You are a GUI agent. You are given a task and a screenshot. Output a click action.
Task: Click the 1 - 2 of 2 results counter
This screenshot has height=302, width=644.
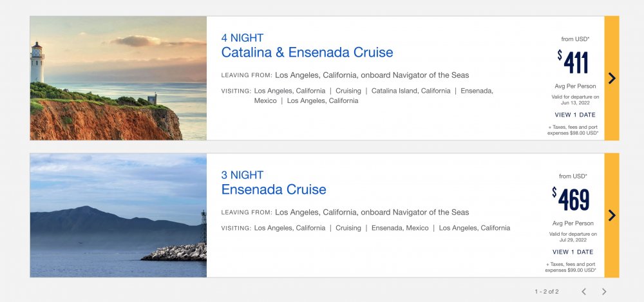pyautogui.click(x=547, y=292)
